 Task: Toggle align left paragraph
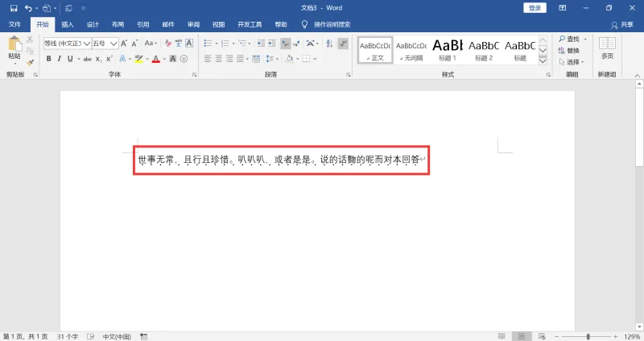click(208, 59)
